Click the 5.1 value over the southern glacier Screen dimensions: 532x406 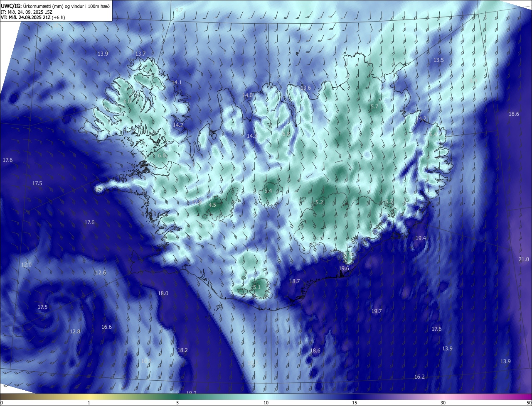click(257, 287)
